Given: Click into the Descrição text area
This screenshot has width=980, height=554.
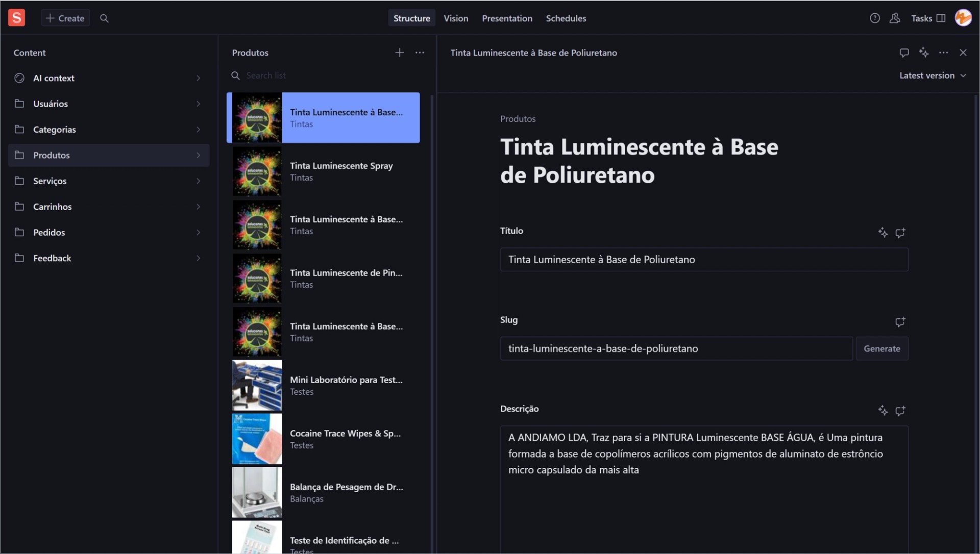Looking at the screenshot, I should pyautogui.click(x=704, y=490).
